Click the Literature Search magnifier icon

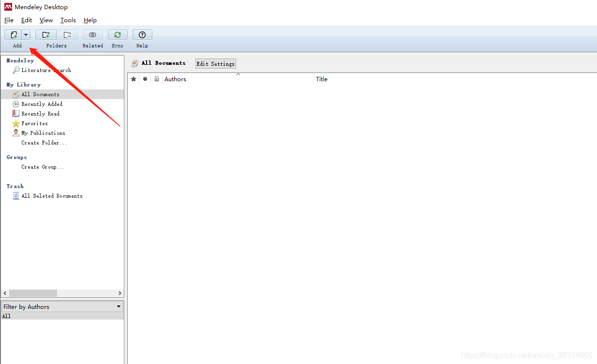pos(16,70)
